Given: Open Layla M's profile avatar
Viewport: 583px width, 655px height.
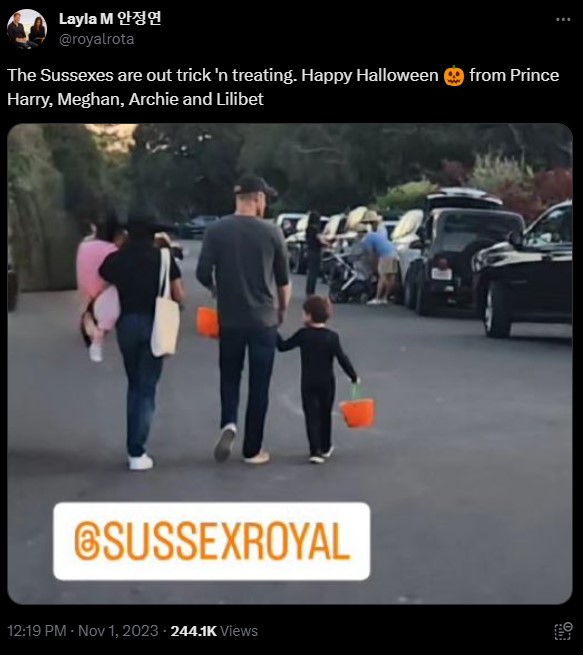Looking at the screenshot, I should 27,29.
